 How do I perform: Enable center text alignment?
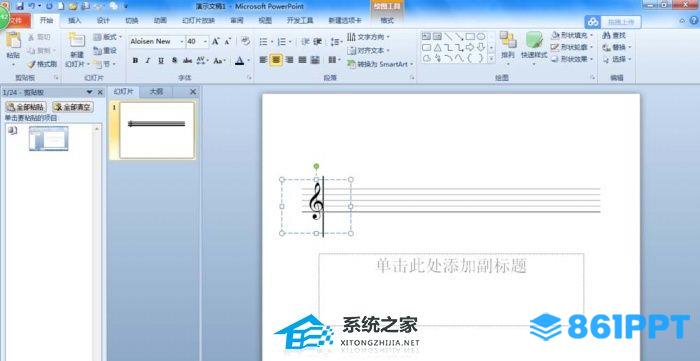coord(276,60)
